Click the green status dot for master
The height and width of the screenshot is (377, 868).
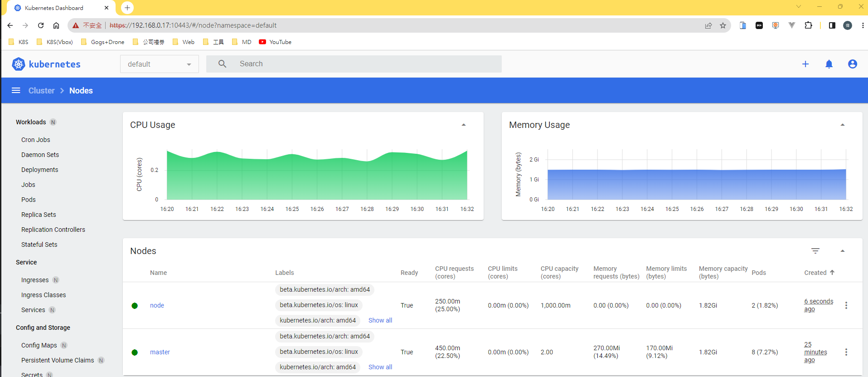[x=135, y=353]
